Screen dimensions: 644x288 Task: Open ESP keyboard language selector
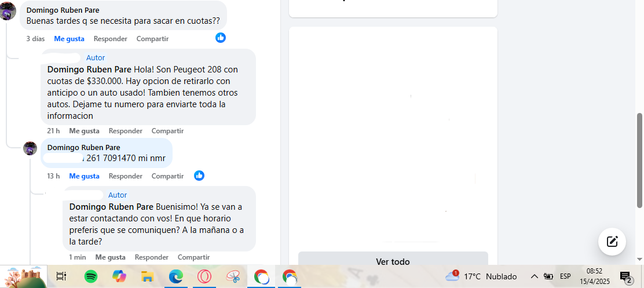pos(565,276)
